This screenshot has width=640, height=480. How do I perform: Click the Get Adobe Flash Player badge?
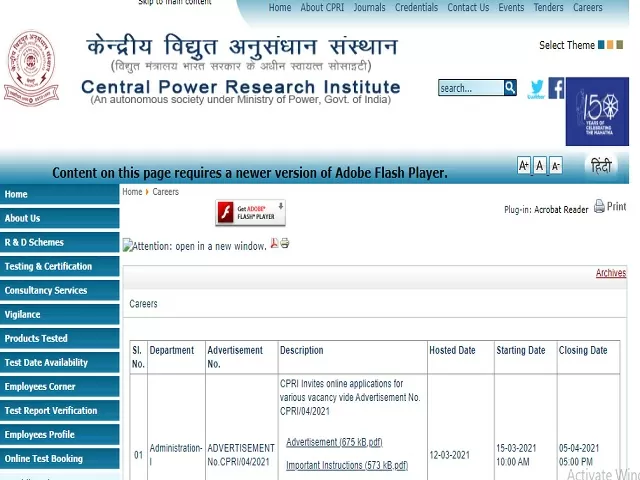click(x=250, y=213)
